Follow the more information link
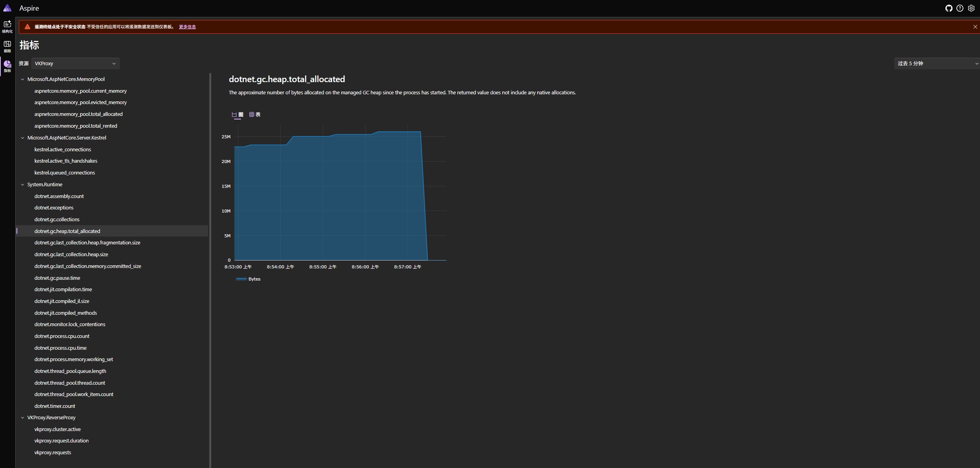The image size is (980, 468). 187,27
